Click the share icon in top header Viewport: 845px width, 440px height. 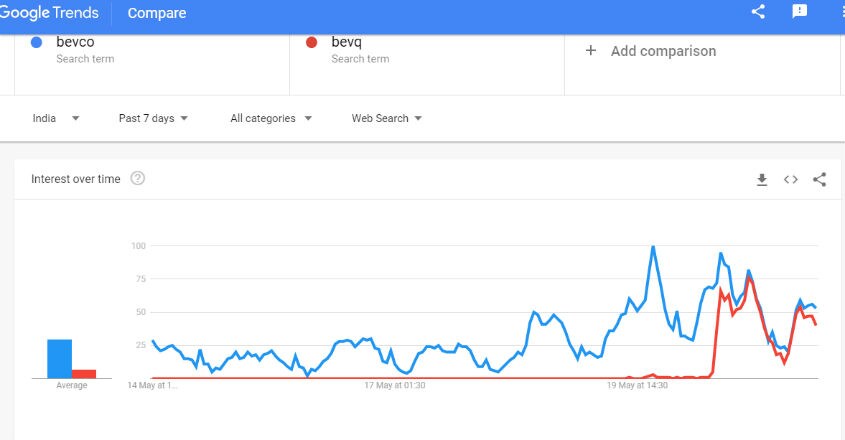tap(758, 11)
